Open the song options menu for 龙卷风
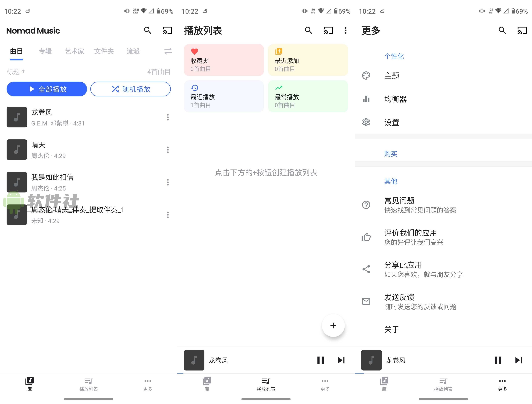Screen dimensions: 532x404 tap(168, 117)
